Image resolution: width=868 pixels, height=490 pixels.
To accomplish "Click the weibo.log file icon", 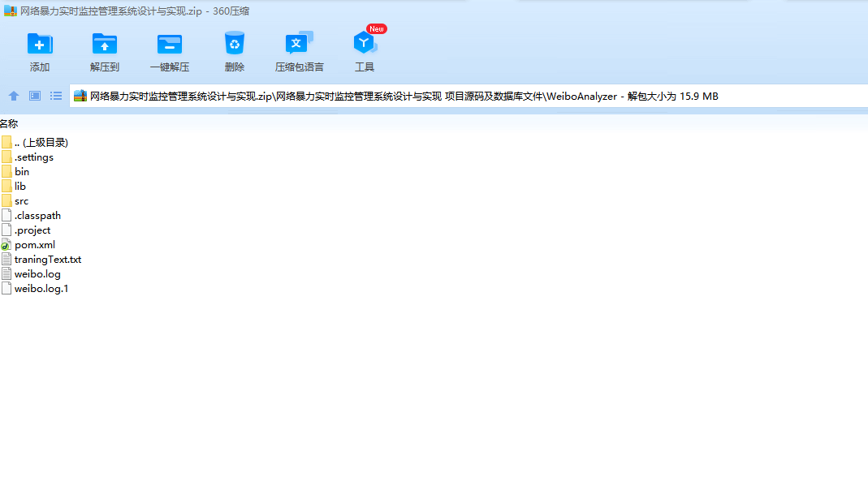I will [x=6, y=273].
